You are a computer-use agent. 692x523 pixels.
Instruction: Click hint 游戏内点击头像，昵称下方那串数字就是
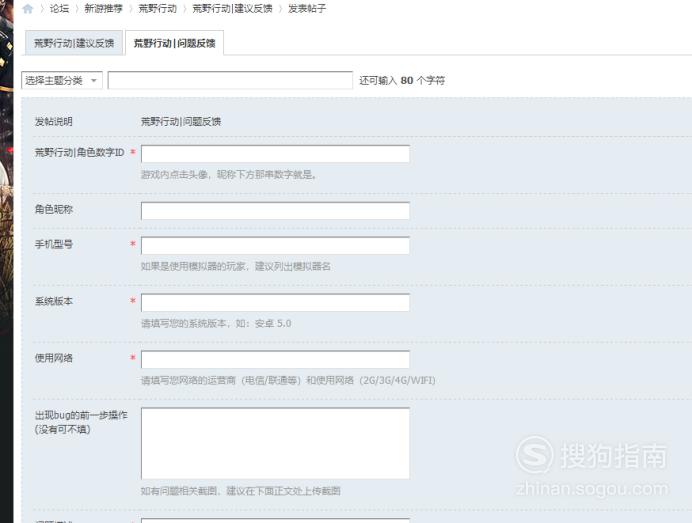pos(229,175)
